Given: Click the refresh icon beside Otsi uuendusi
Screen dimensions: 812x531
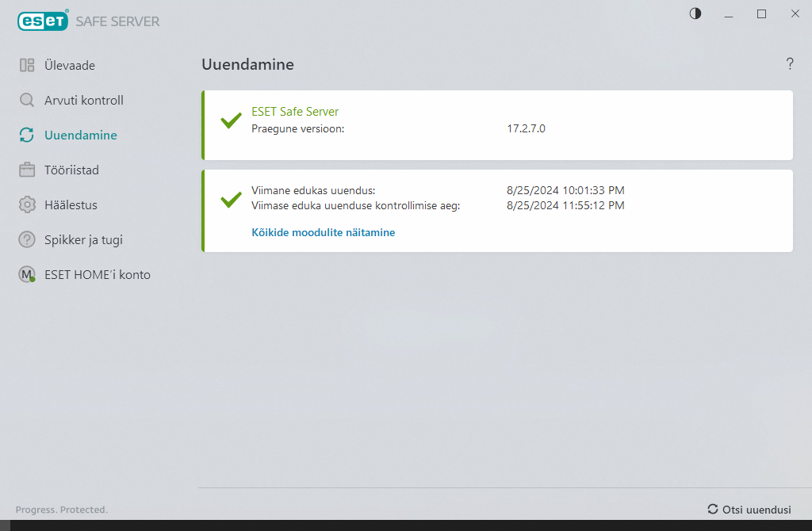Looking at the screenshot, I should pyautogui.click(x=713, y=510).
